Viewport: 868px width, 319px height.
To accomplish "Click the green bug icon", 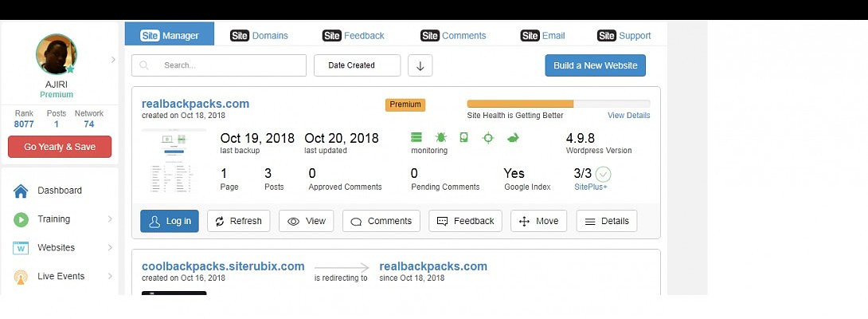I will 440,137.
